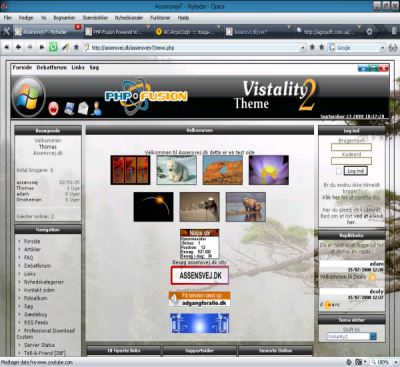Click in the Kodeord input field

coord(351,161)
